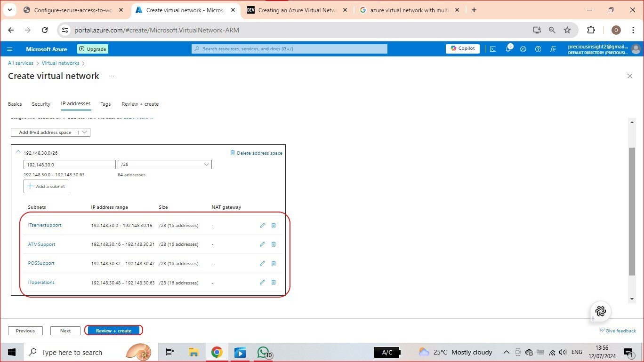Image resolution: width=644 pixels, height=362 pixels.
Task: Click the 192.148.30.0 address input field
Action: tap(70, 165)
